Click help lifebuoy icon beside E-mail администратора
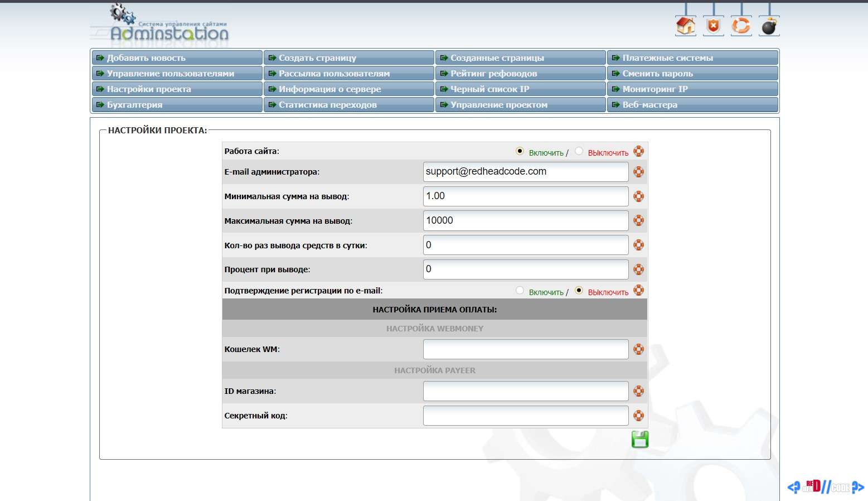This screenshot has width=868, height=501. pos(639,172)
